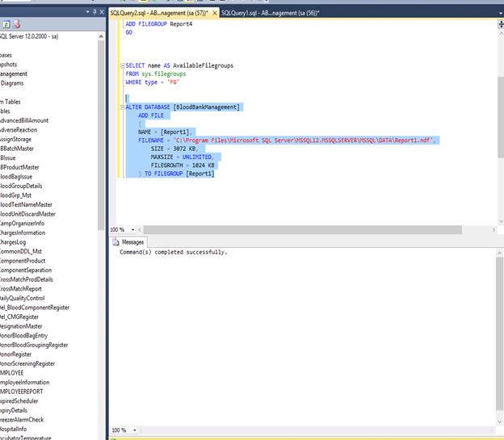Close the SQLQuery2.sql tab
Image resolution: width=504 pixels, height=440 pixels.
[215, 13]
